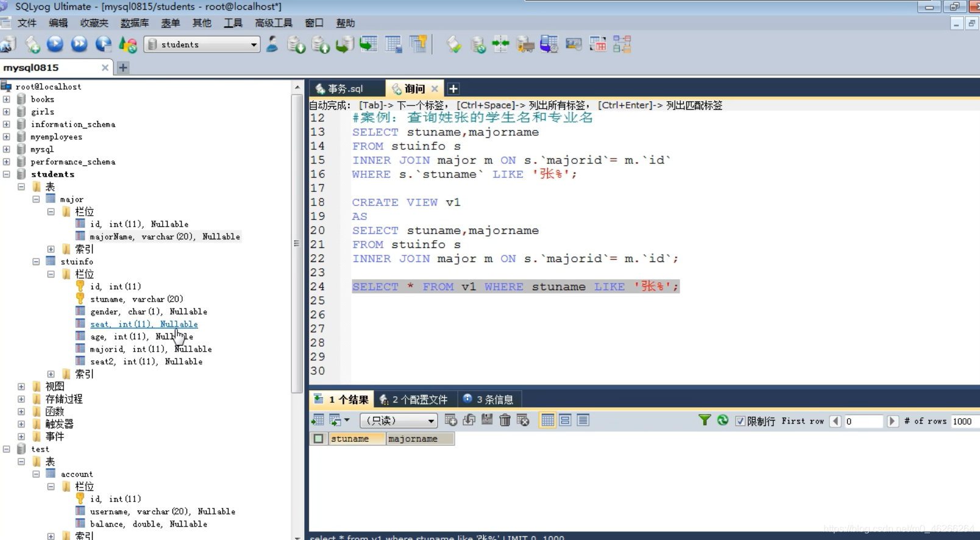Open the 数据库 menu
The height and width of the screenshot is (540, 980).
pos(135,23)
